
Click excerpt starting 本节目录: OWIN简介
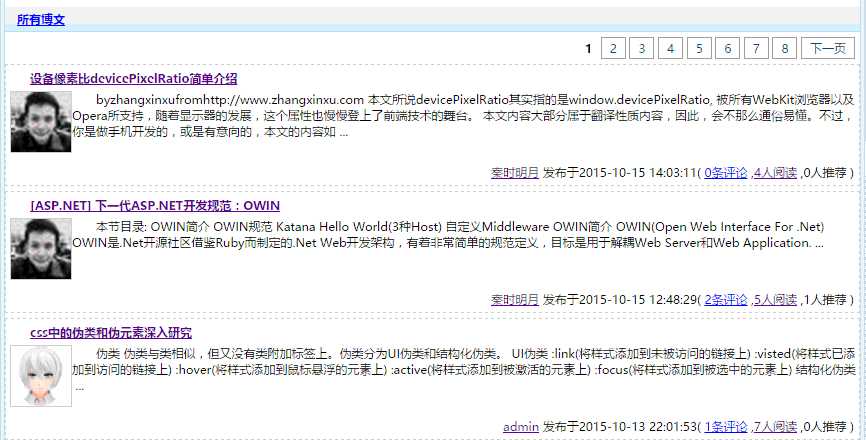coord(448,235)
